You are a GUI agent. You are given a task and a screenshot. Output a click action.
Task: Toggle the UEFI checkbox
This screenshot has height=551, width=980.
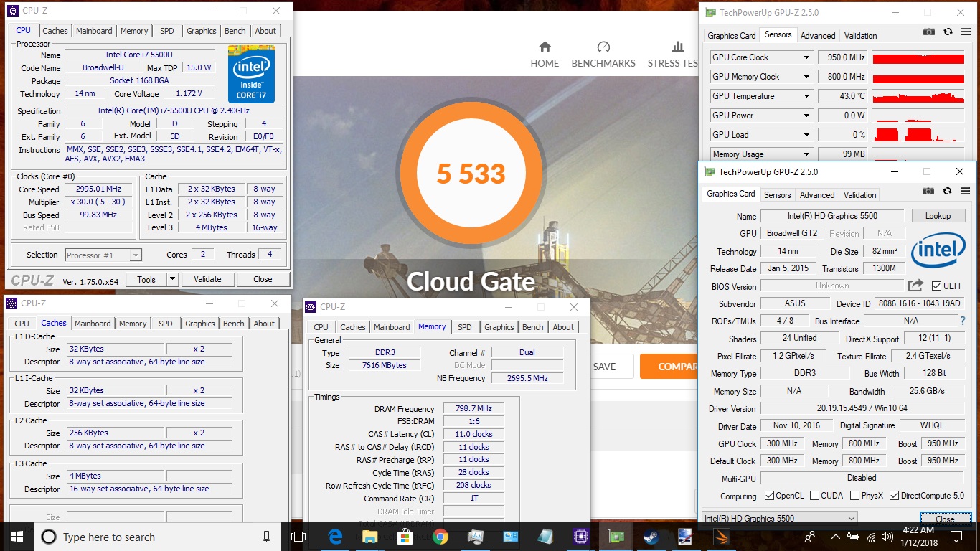tap(936, 286)
